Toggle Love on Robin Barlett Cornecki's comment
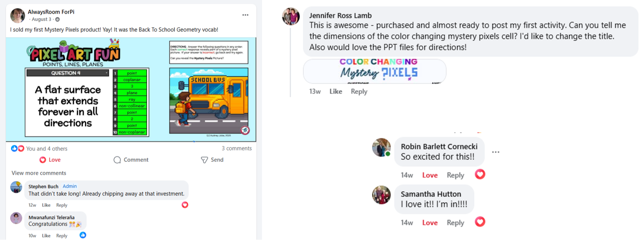This screenshot has width=644, height=240. [x=430, y=175]
